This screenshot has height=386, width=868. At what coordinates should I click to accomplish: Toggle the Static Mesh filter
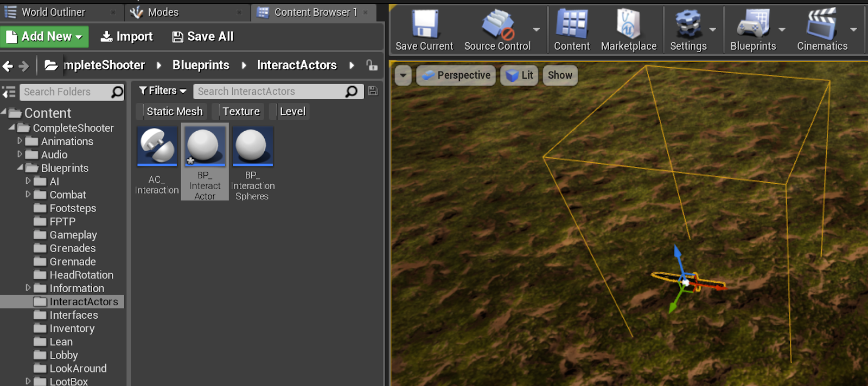[x=171, y=111]
